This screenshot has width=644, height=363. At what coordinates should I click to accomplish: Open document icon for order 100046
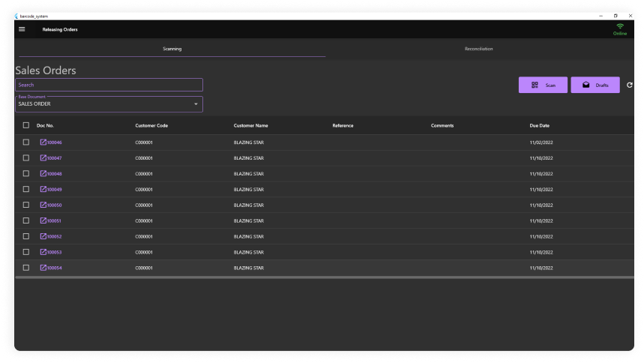(x=43, y=142)
